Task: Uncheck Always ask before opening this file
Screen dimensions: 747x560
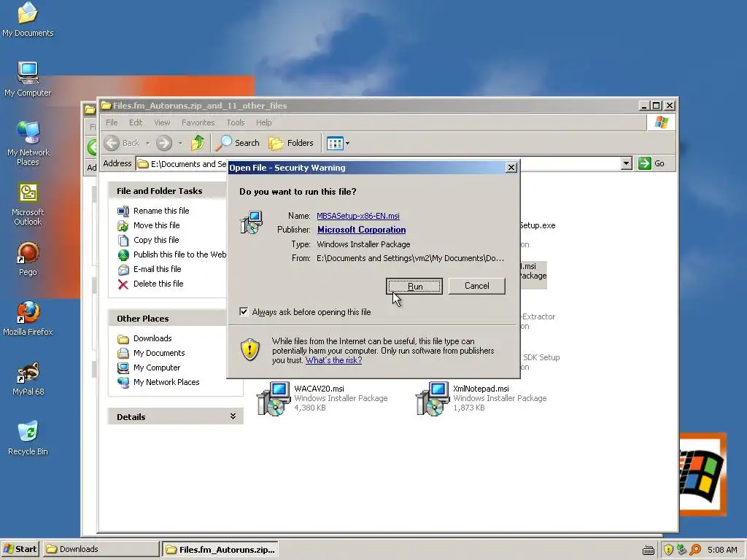Action: click(244, 311)
